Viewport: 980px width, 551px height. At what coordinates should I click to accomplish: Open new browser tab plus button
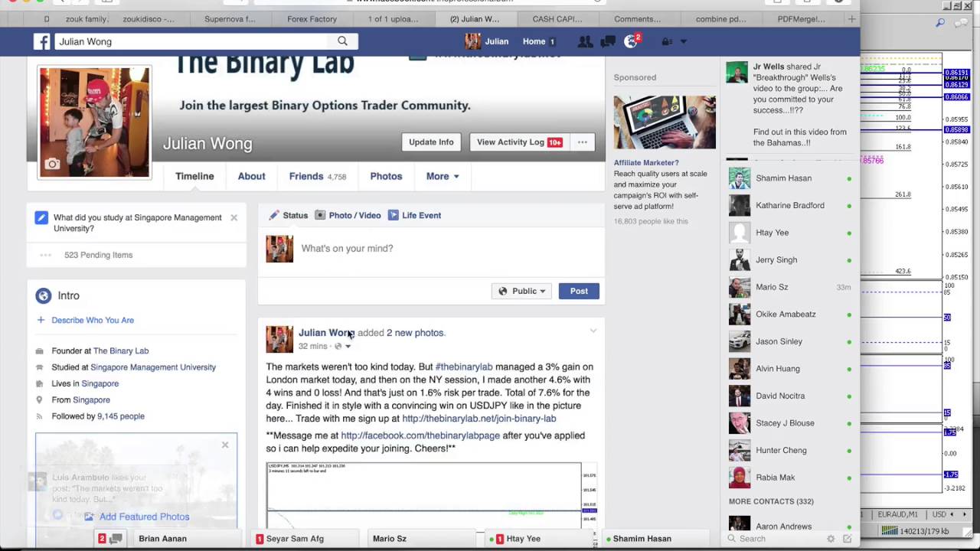point(851,19)
